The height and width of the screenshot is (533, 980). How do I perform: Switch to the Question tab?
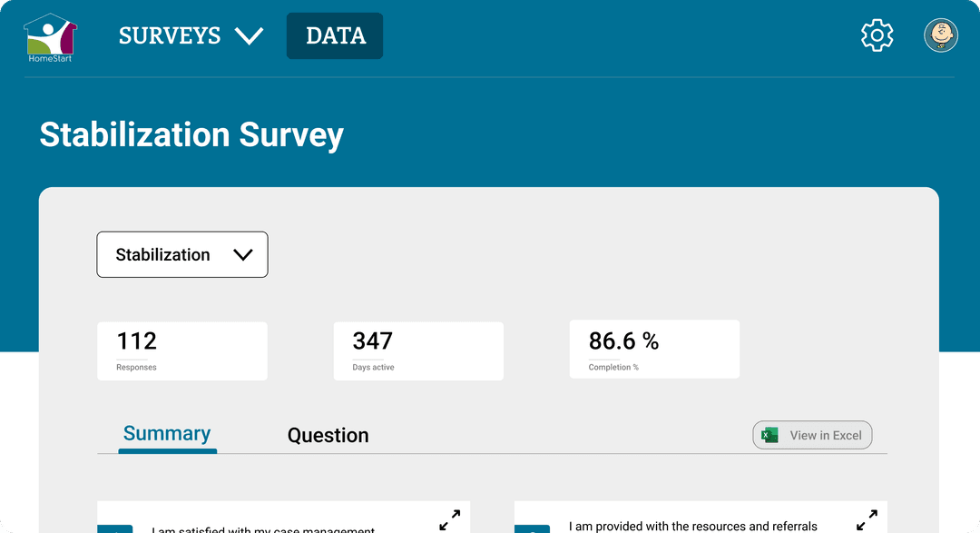[x=328, y=436]
